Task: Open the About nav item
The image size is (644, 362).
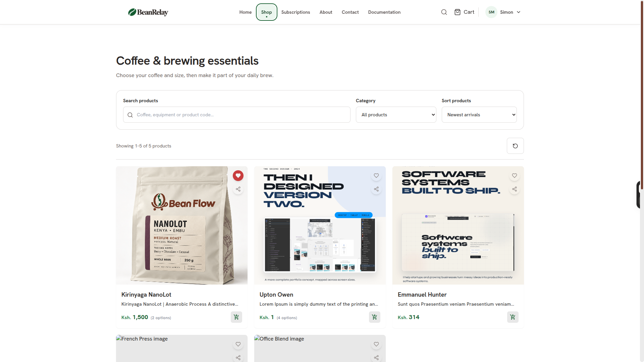Action: 326,12
